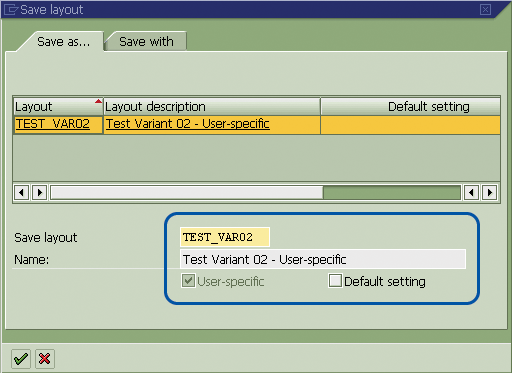This screenshot has height=373, width=512.
Task: Close the Save layout dialog window
Action: click(485, 9)
